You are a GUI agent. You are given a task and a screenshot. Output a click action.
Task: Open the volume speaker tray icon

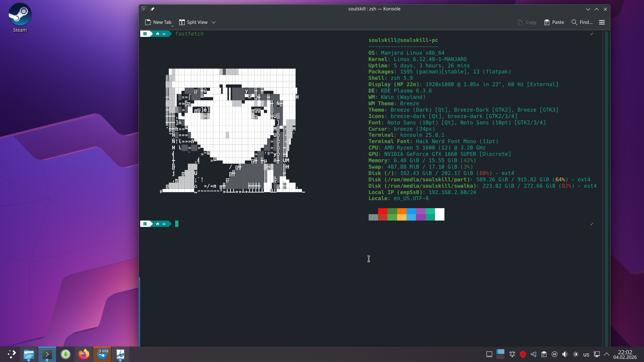coord(565,354)
